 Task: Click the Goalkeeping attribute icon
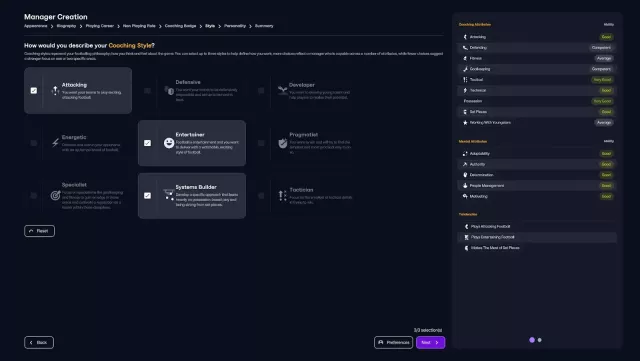[465, 69]
